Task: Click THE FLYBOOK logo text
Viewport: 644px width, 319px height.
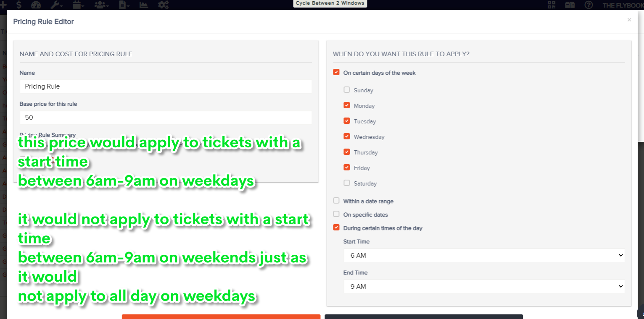Action: click(x=623, y=5)
